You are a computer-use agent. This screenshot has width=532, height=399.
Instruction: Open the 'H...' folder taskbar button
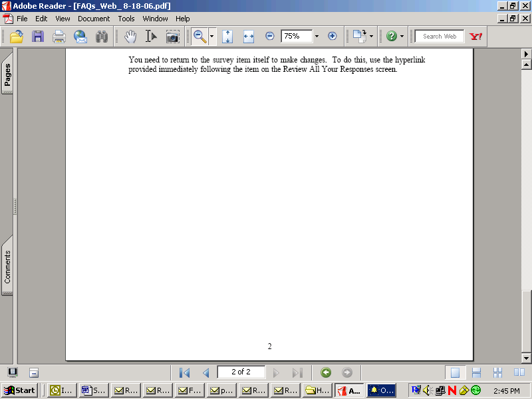[x=317, y=390]
